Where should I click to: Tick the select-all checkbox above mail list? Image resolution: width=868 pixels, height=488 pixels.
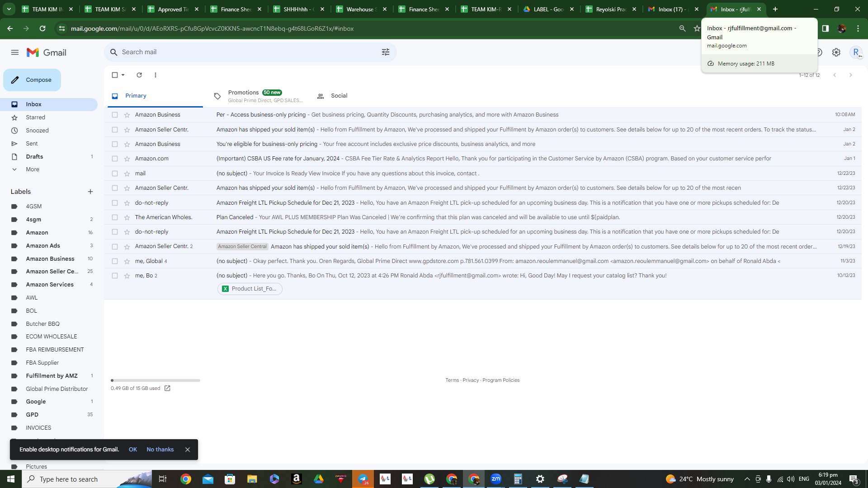pos(115,75)
